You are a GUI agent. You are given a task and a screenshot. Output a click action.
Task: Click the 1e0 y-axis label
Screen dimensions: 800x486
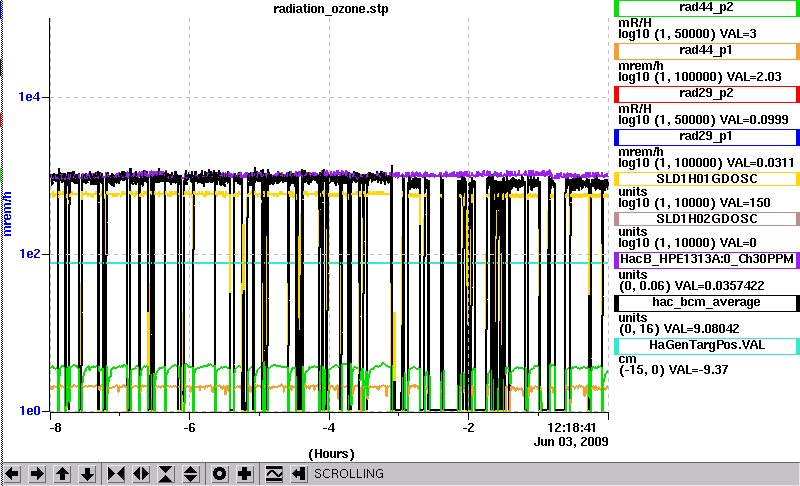point(29,411)
